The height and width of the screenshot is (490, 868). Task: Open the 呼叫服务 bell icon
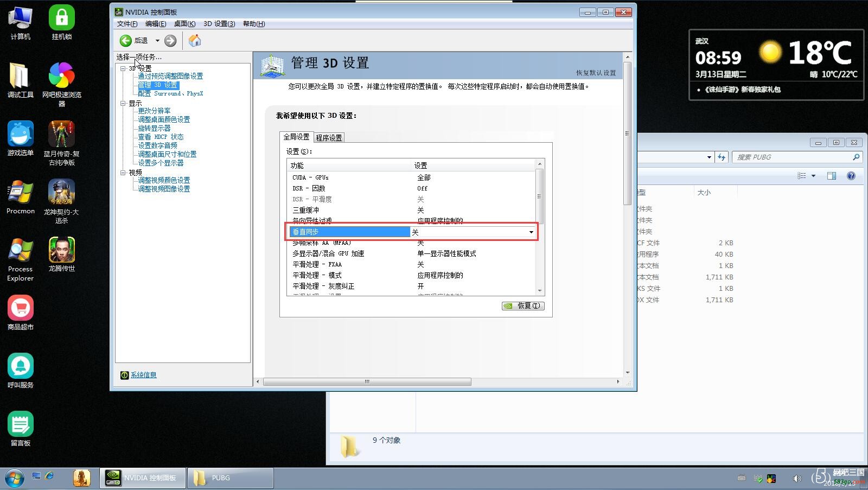[21, 371]
